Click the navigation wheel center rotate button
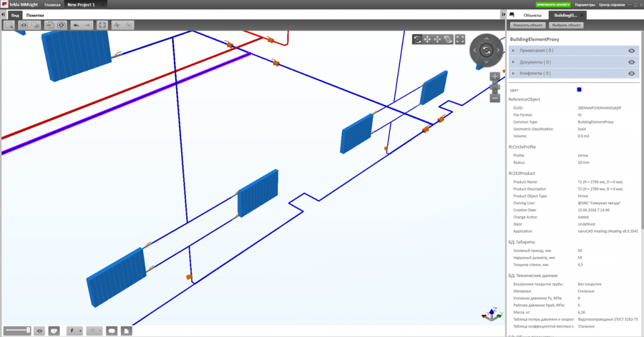The height and width of the screenshot is (337, 644). point(486,50)
